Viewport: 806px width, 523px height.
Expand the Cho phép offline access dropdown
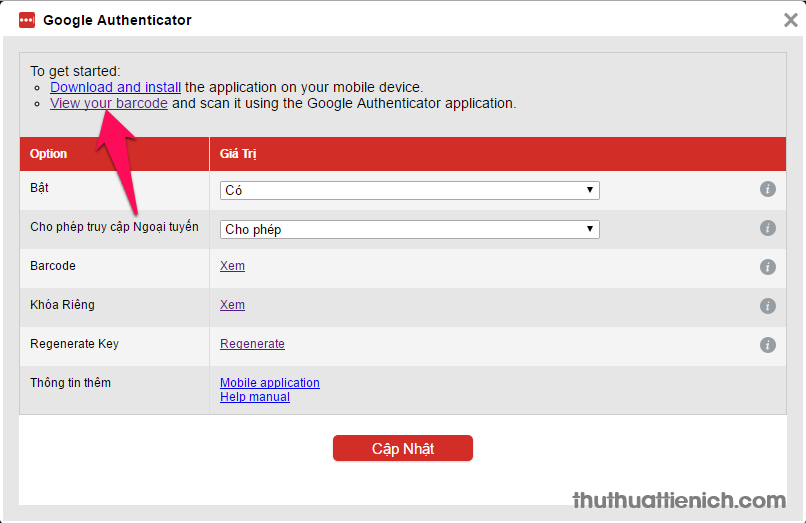tap(410, 229)
